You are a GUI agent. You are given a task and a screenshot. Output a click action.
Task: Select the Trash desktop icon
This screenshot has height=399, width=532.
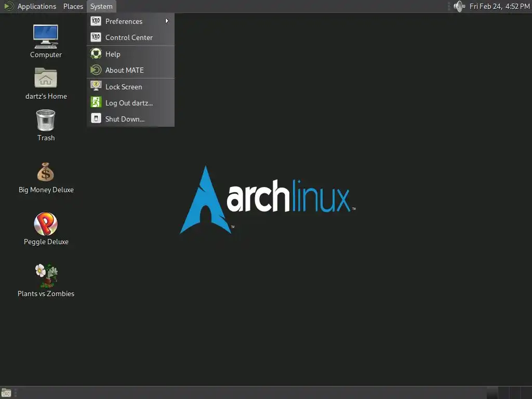tap(46, 120)
